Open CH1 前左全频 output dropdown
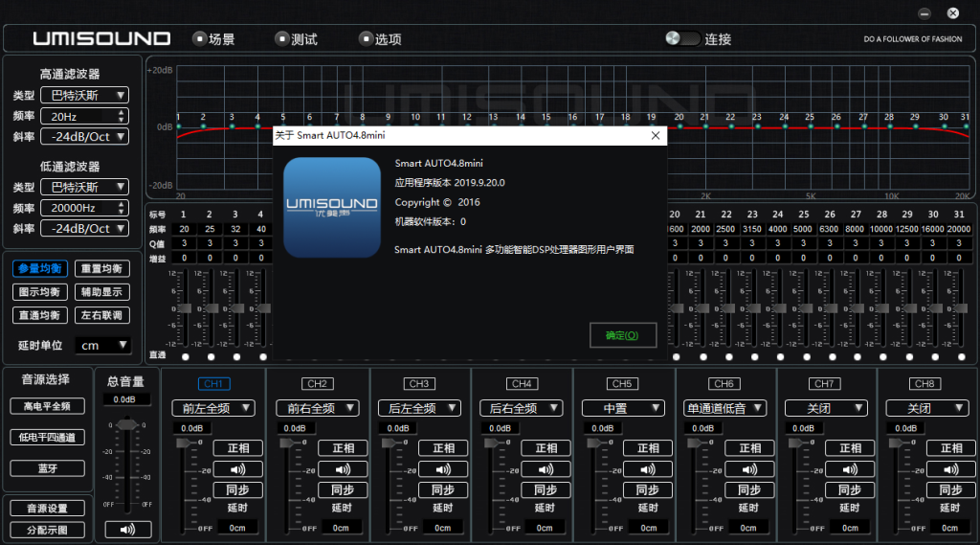This screenshot has height=545, width=980. point(213,408)
